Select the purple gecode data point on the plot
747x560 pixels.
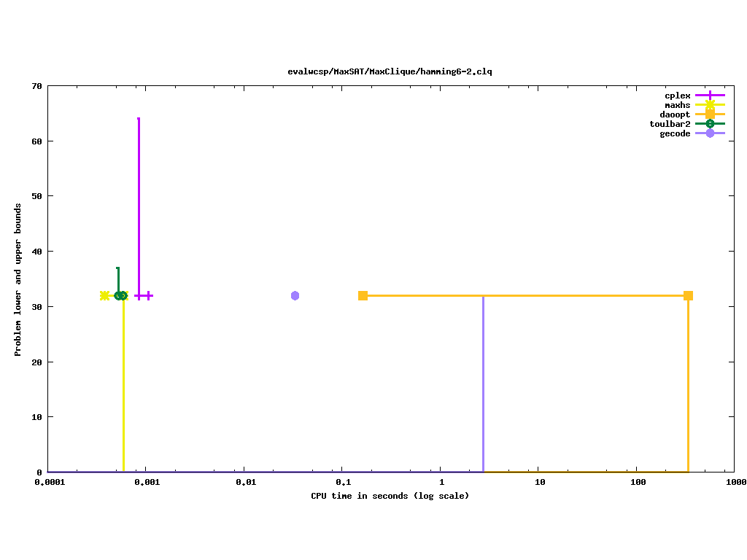point(295,295)
